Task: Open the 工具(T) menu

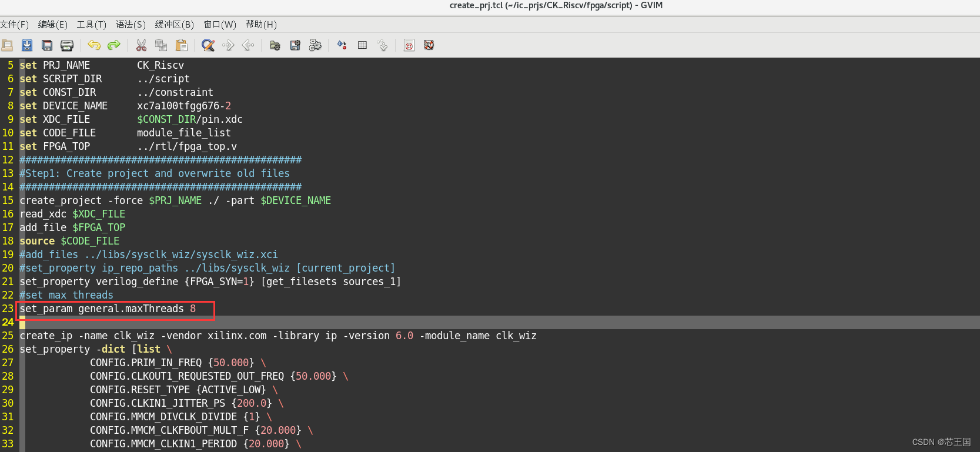Action: pyautogui.click(x=92, y=24)
